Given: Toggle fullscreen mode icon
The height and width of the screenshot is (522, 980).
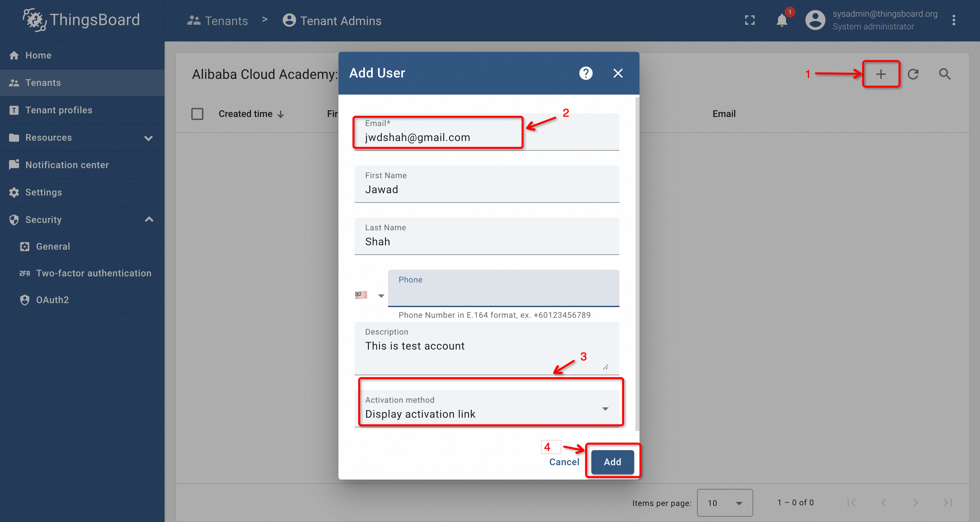Looking at the screenshot, I should point(750,20).
